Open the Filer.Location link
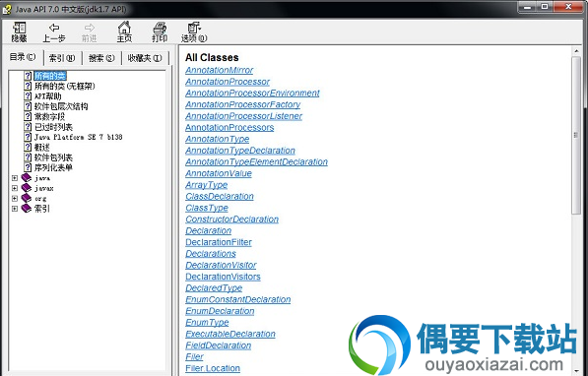The image size is (588, 376). pyautogui.click(x=213, y=368)
